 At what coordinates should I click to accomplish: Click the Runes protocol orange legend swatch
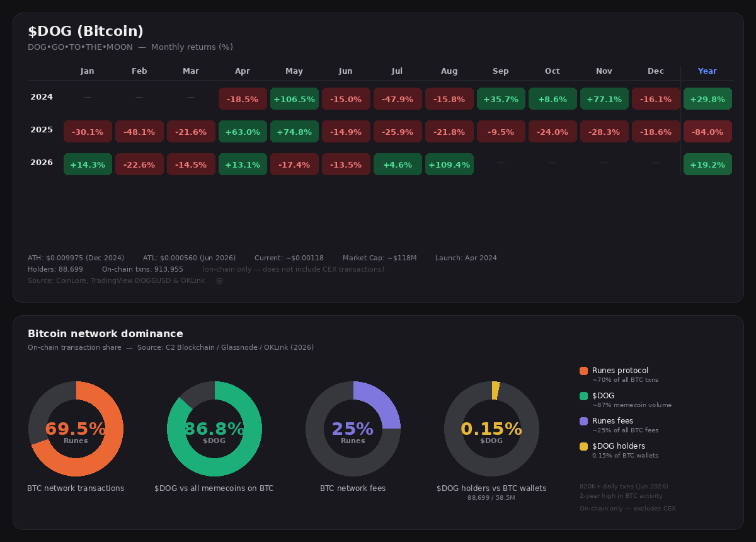pyautogui.click(x=583, y=371)
